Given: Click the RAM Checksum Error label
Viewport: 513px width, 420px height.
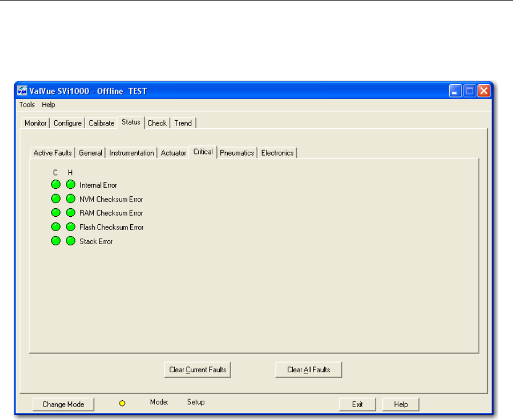Looking at the screenshot, I should tap(111, 213).
